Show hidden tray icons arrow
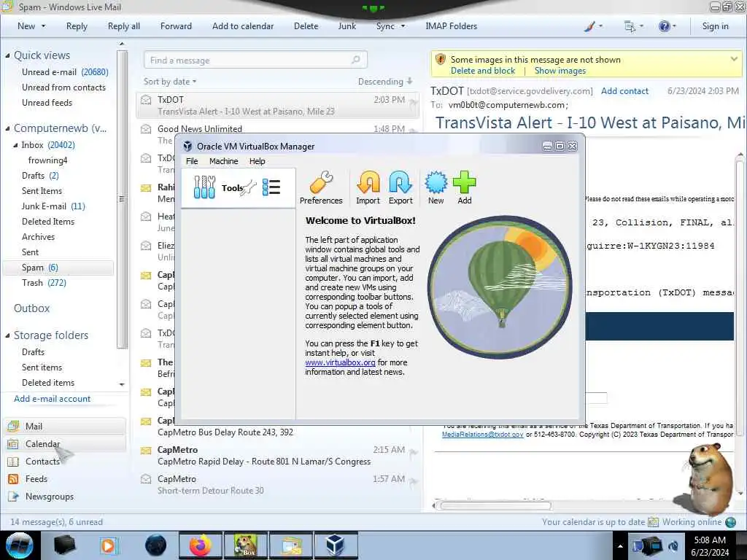This screenshot has width=747, height=560. click(x=620, y=546)
